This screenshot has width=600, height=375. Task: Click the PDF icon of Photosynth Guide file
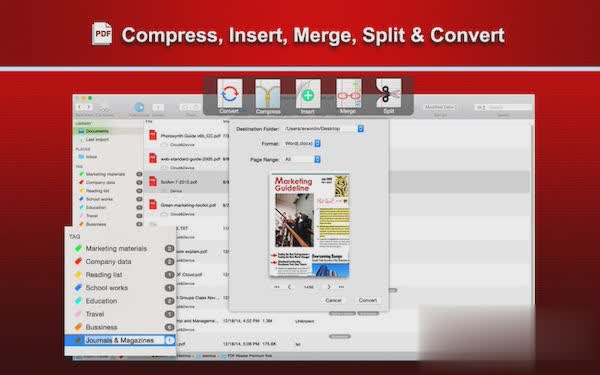click(x=153, y=135)
